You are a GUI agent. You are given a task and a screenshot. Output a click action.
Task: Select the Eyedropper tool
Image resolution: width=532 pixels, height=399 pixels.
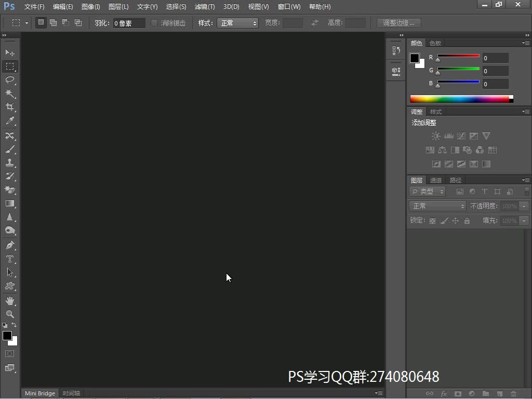click(x=10, y=121)
